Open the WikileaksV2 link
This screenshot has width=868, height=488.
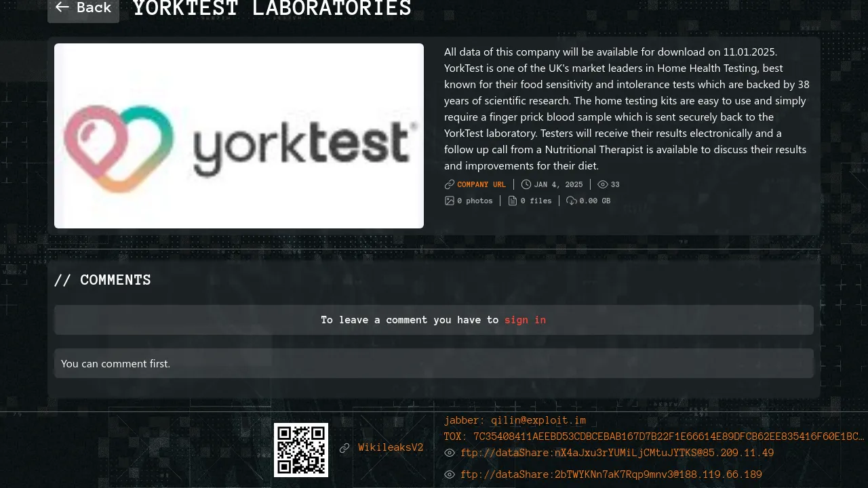pos(391,447)
